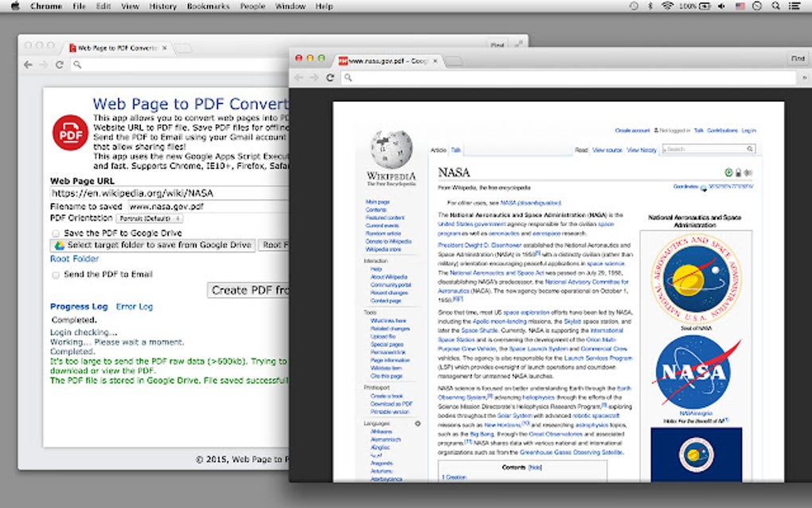This screenshot has width=812, height=508.
Task: Click the red PDF converter app icon
Action: (69, 134)
